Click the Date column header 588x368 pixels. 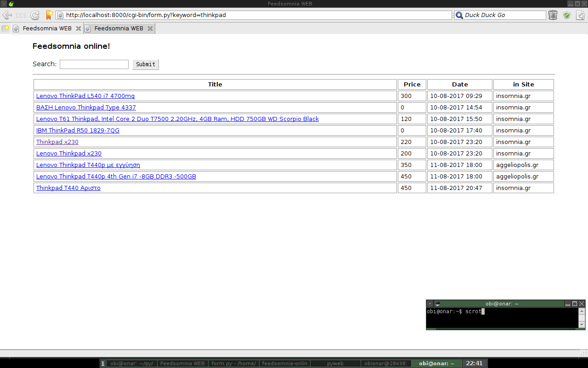point(460,85)
